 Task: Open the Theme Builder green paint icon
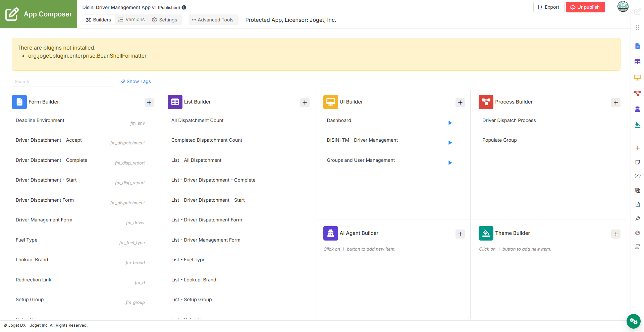pos(486,233)
